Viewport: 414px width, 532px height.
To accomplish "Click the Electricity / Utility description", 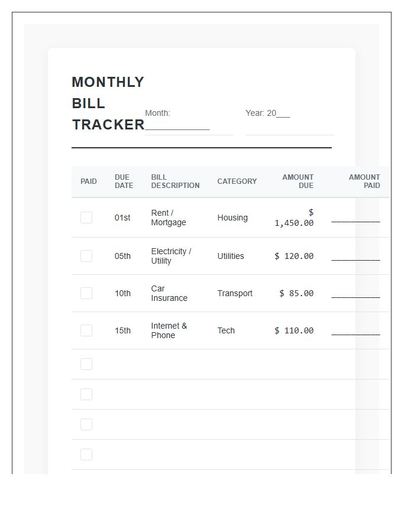I will coord(171,256).
